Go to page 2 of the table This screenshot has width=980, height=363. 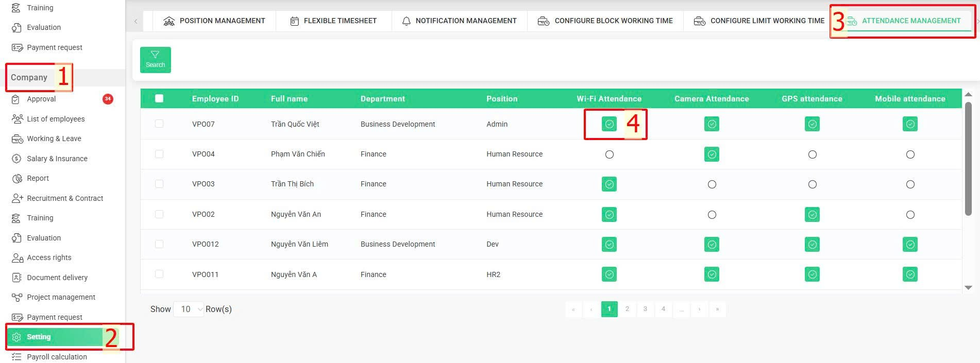point(627,309)
